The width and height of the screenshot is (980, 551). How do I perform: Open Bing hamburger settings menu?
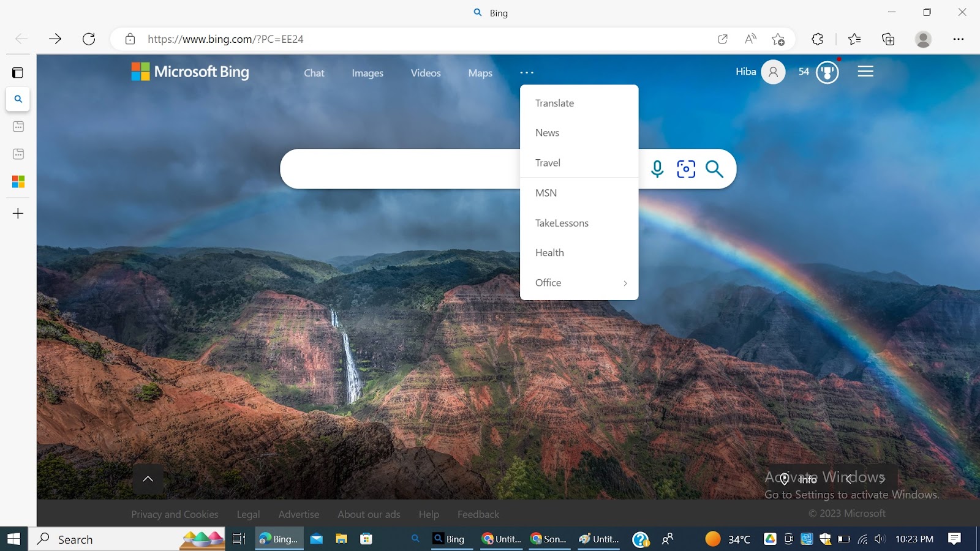[865, 72]
